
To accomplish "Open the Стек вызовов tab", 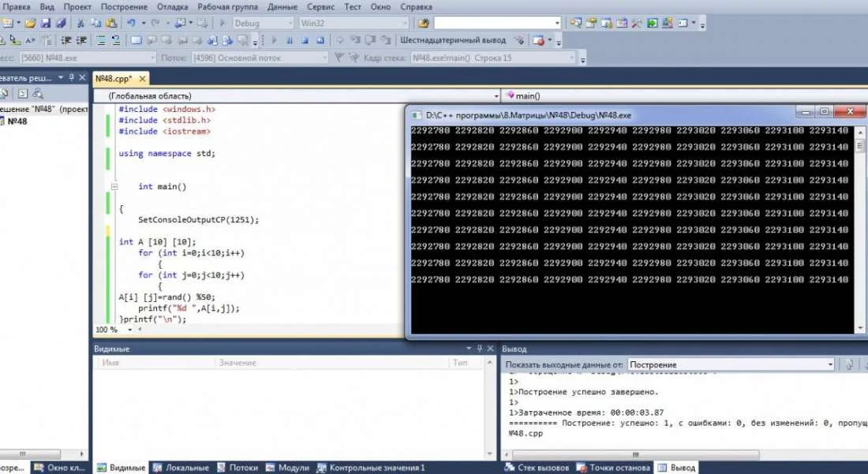I will click(x=537, y=468).
